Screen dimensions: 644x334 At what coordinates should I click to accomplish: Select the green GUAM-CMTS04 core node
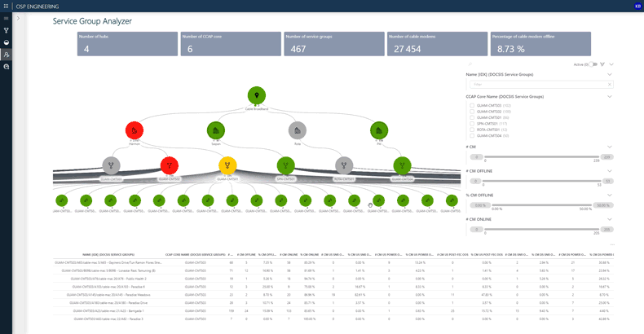(403, 165)
